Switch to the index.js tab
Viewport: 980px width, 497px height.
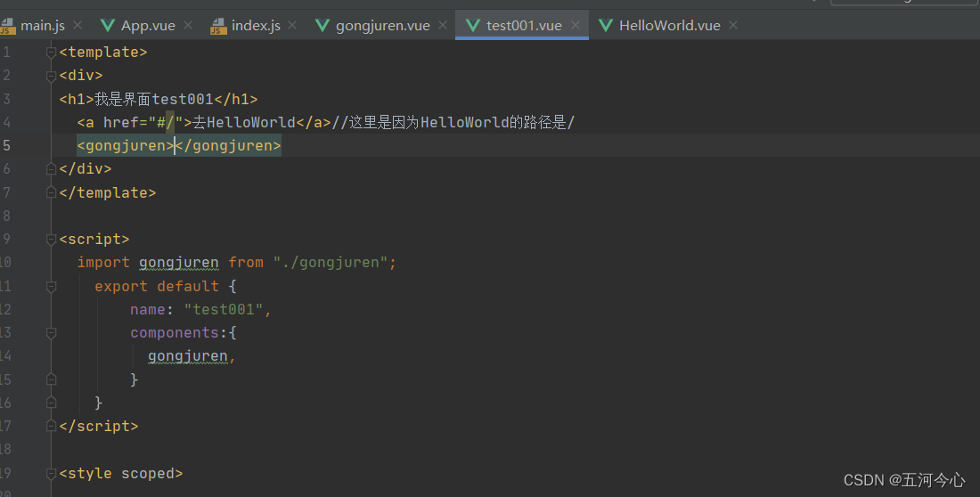(255, 26)
